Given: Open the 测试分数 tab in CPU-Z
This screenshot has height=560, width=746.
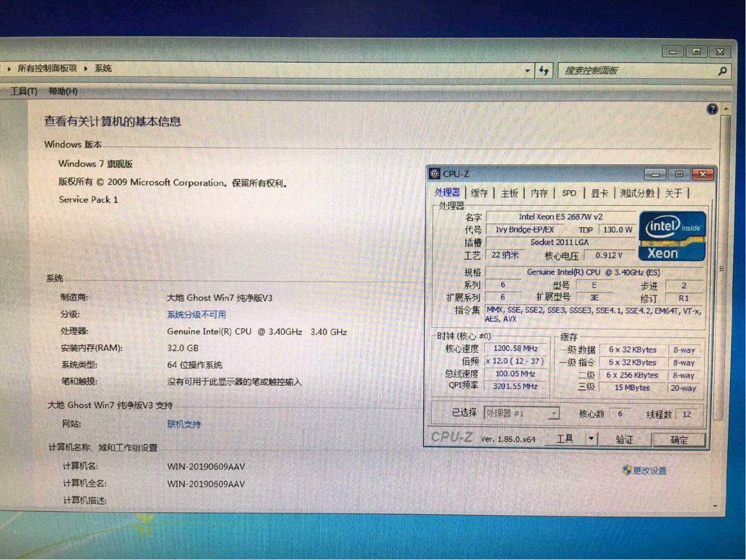Looking at the screenshot, I should pyautogui.click(x=637, y=193).
